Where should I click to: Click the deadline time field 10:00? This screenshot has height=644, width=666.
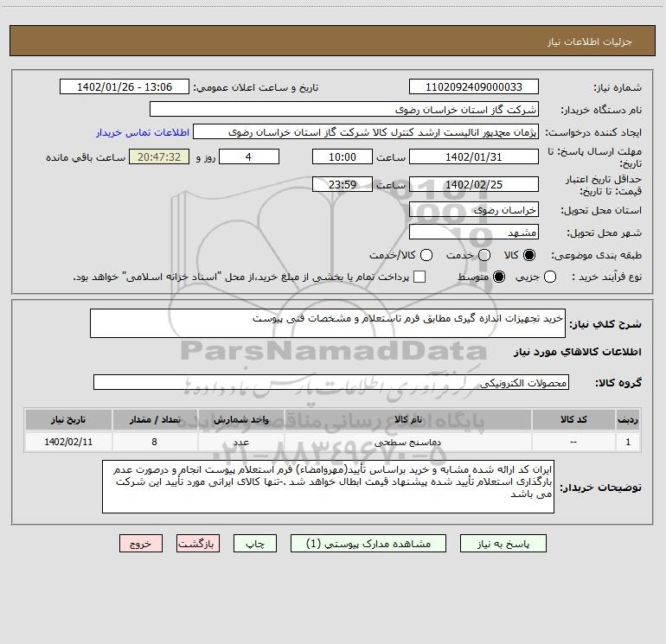tap(343, 157)
